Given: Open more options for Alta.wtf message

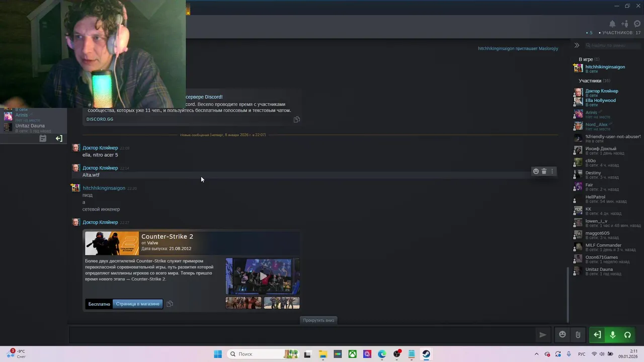Looking at the screenshot, I should coord(552,171).
